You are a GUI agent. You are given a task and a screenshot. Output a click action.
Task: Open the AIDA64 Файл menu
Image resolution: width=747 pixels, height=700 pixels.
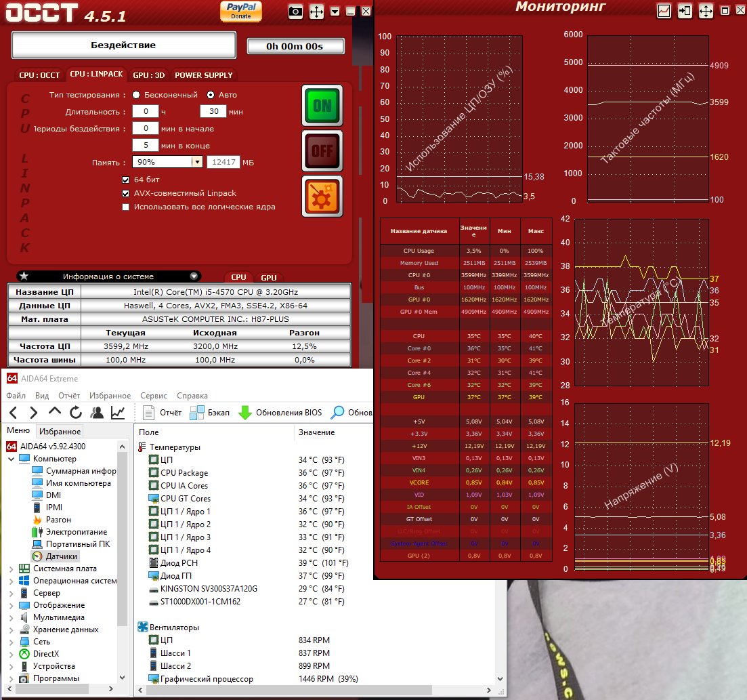coord(16,396)
